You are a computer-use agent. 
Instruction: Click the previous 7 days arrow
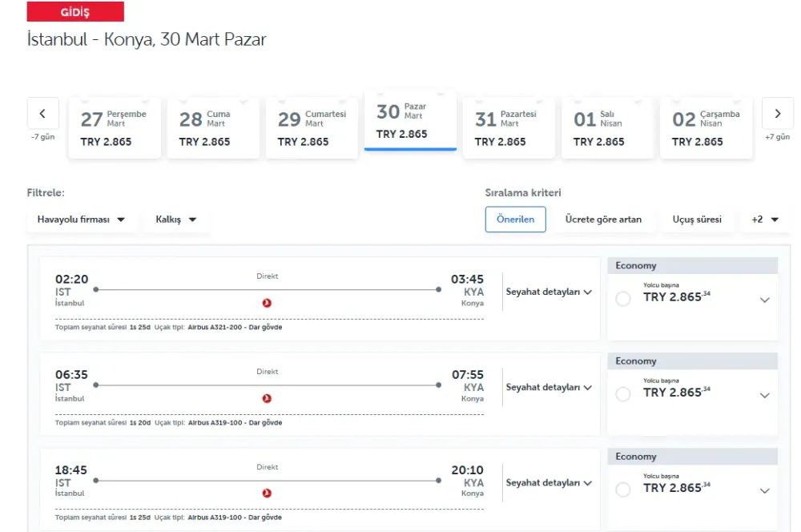43,114
